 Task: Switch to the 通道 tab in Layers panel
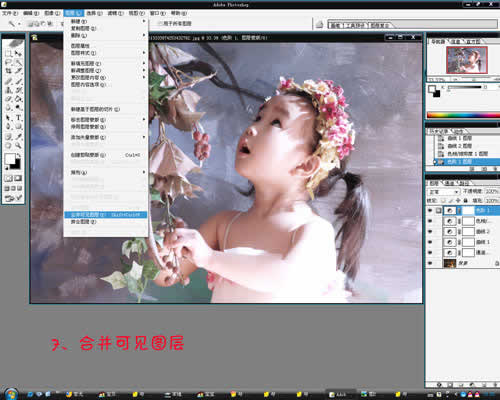point(450,183)
